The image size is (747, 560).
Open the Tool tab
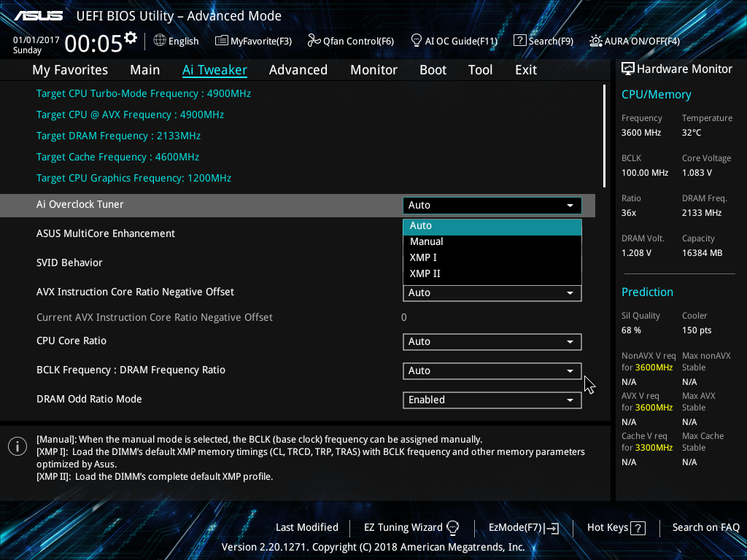click(480, 70)
